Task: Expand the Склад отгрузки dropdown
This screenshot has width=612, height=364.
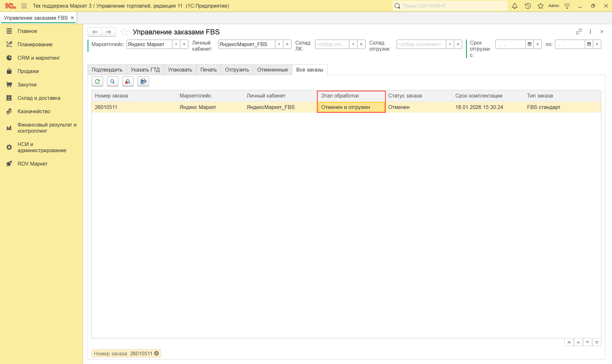Action: [450, 44]
